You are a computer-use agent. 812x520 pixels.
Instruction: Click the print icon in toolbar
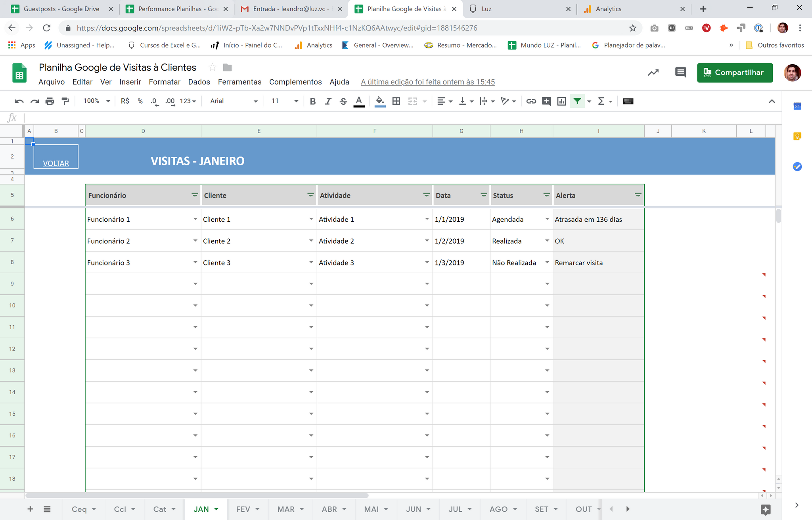click(50, 101)
